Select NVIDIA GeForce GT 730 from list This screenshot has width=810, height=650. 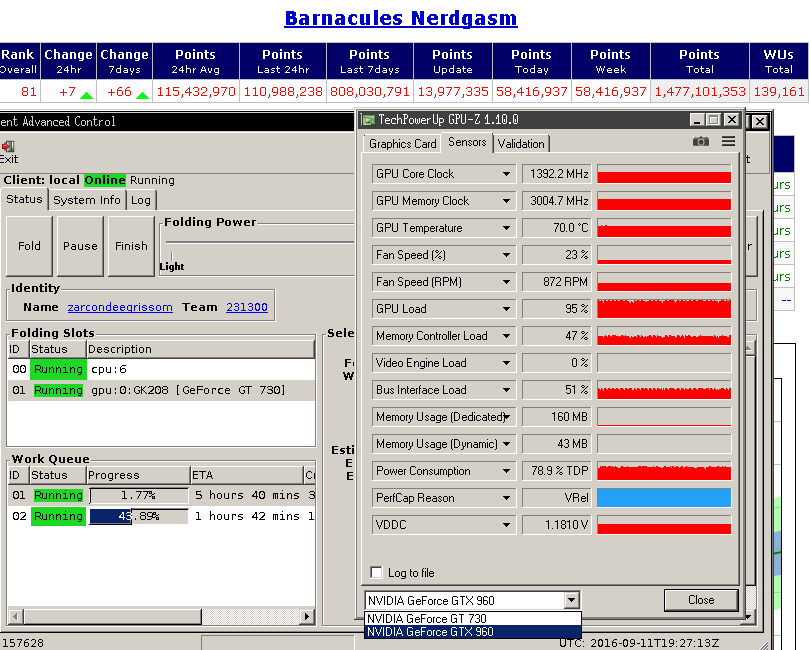[473, 618]
